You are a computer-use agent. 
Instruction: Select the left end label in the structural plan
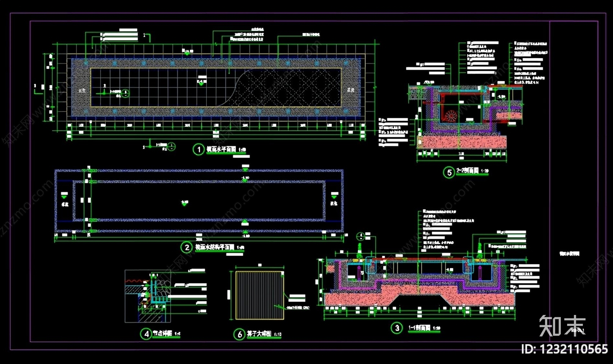pos(64,204)
